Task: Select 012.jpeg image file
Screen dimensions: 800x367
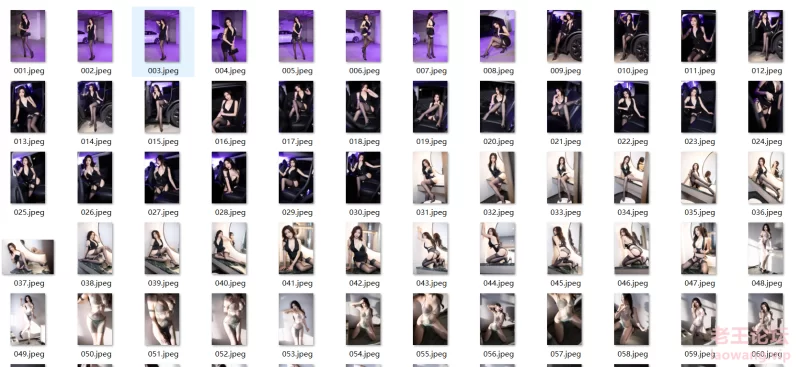Action: pyautogui.click(x=765, y=36)
